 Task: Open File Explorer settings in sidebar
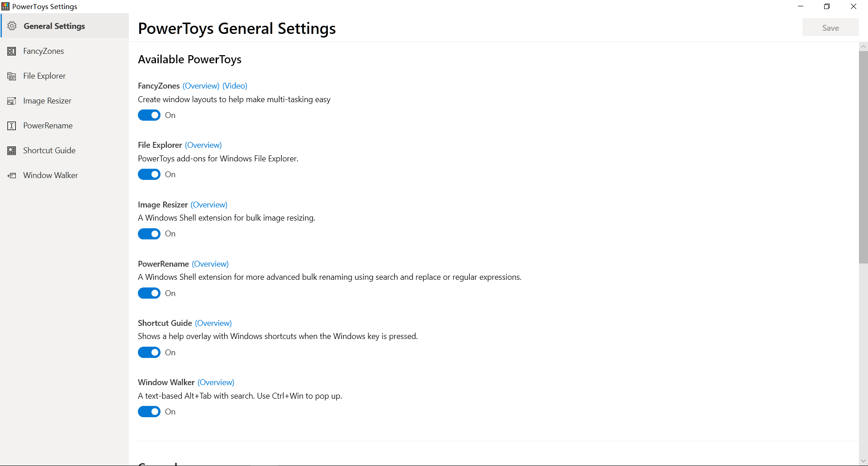(44, 76)
